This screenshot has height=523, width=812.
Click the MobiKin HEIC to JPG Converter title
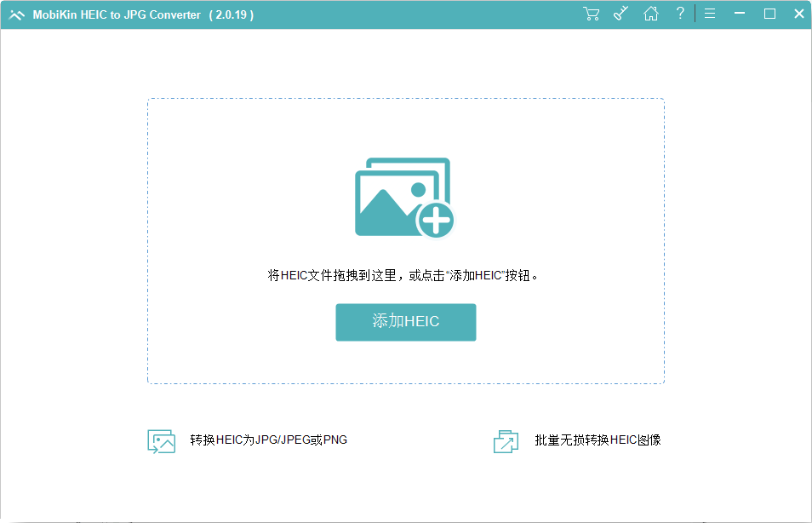coord(117,14)
